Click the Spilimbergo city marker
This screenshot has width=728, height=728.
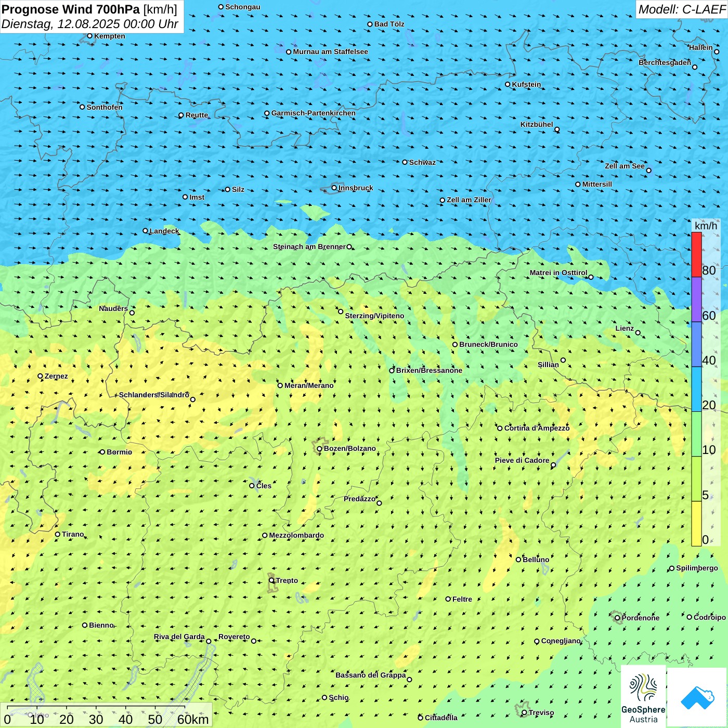[x=672, y=568]
